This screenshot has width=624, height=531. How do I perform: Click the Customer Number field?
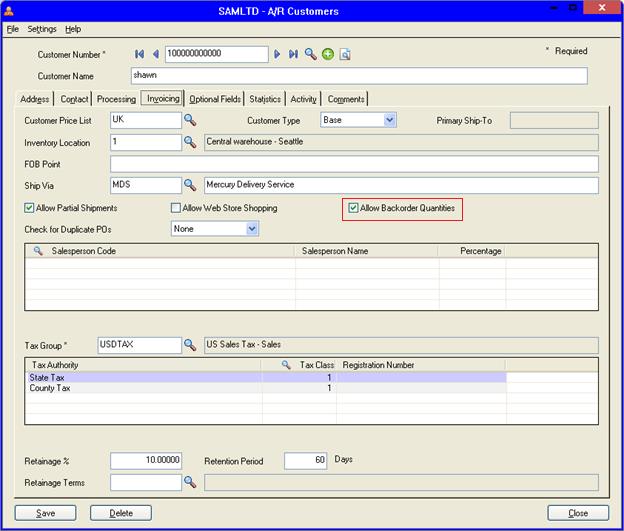click(217, 54)
